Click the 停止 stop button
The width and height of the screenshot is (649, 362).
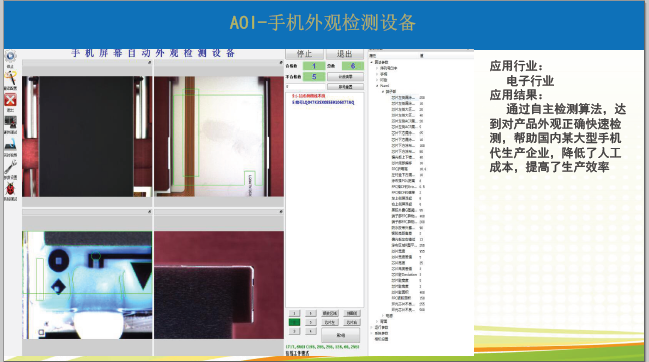304,54
